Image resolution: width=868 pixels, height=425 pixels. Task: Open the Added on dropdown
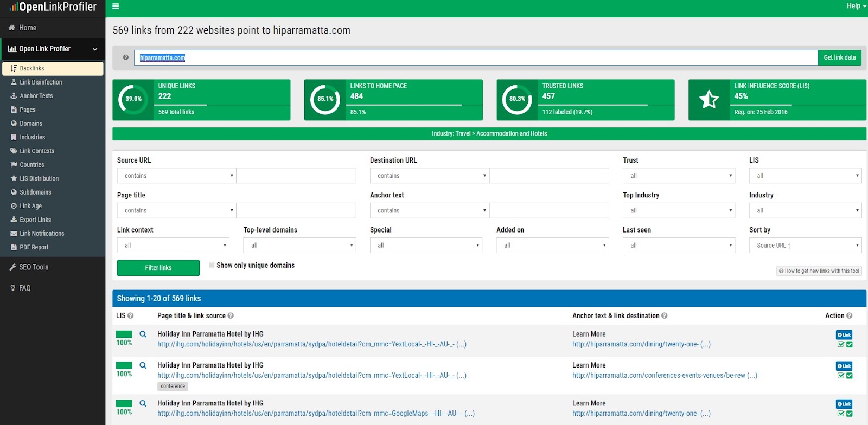[x=552, y=246]
